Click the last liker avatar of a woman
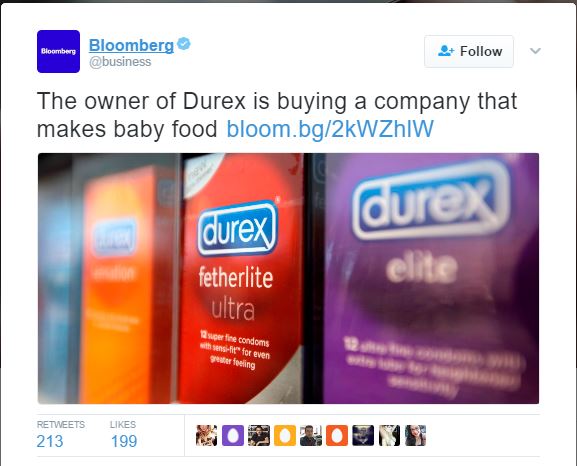The height and width of the screenshot is (466, 577). pos(415,435)
